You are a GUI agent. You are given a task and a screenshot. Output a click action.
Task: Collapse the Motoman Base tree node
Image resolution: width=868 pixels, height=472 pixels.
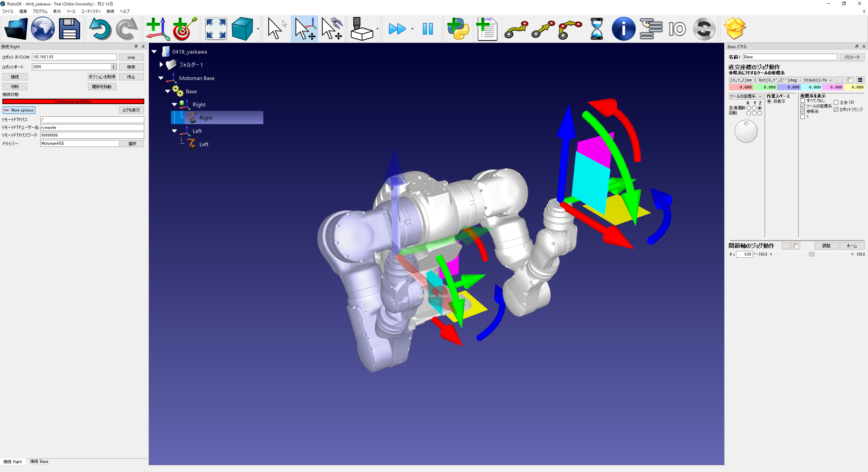coord(161,78)
